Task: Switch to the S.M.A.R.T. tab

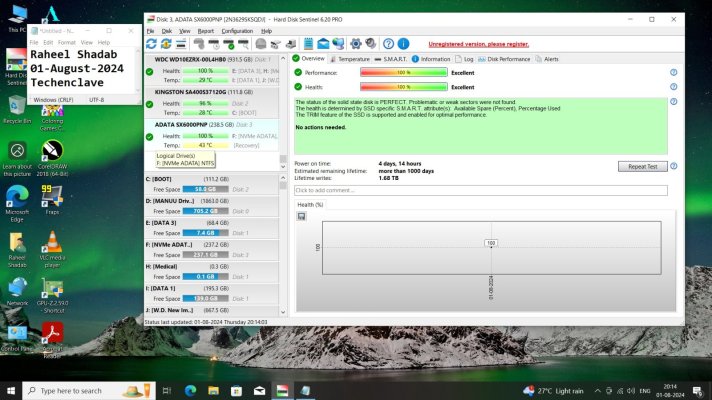Action: click(x=391, y=59)
